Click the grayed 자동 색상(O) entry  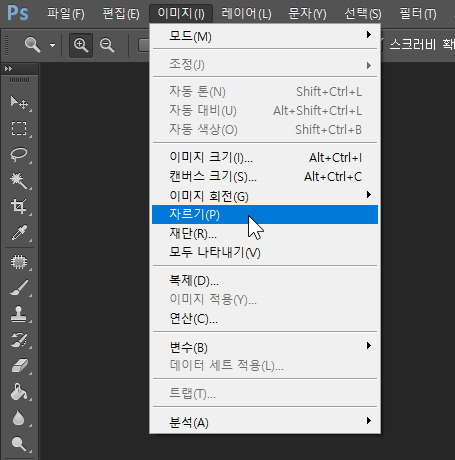coord(265,129)
